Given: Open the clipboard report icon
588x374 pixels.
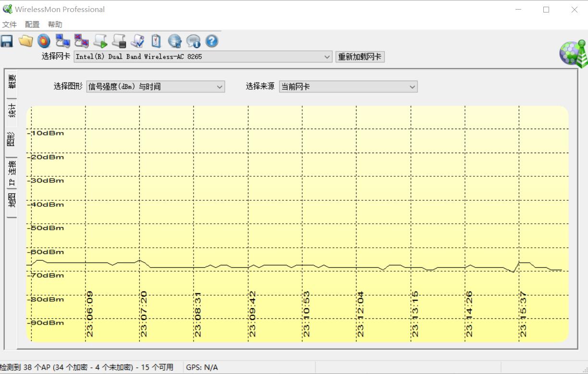Looking at the screenshot, I should click(156, 41).
